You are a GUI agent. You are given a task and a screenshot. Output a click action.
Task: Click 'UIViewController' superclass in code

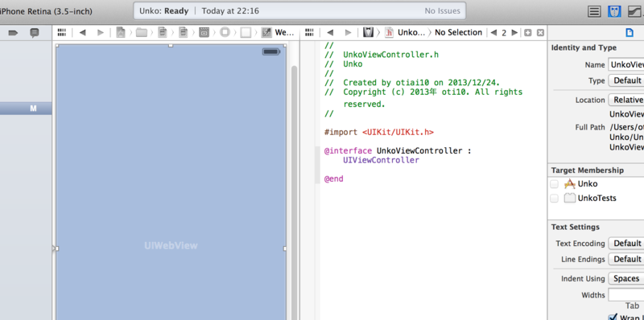381,161
